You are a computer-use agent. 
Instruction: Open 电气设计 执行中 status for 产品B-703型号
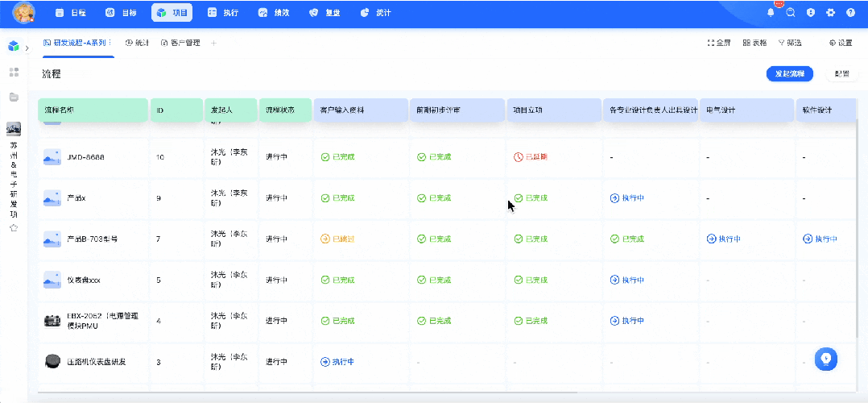pos(724,239)
